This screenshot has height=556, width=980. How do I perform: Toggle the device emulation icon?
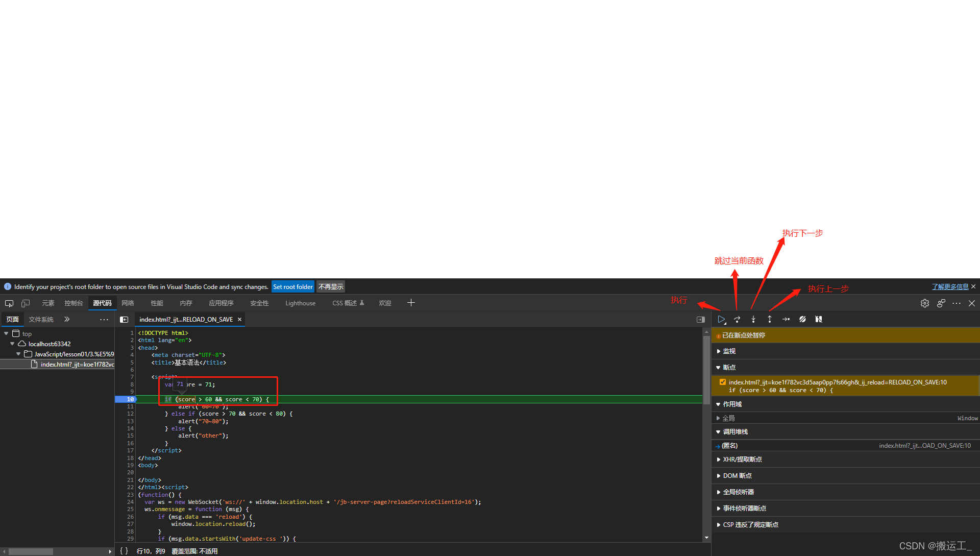[x=26, y=303]
